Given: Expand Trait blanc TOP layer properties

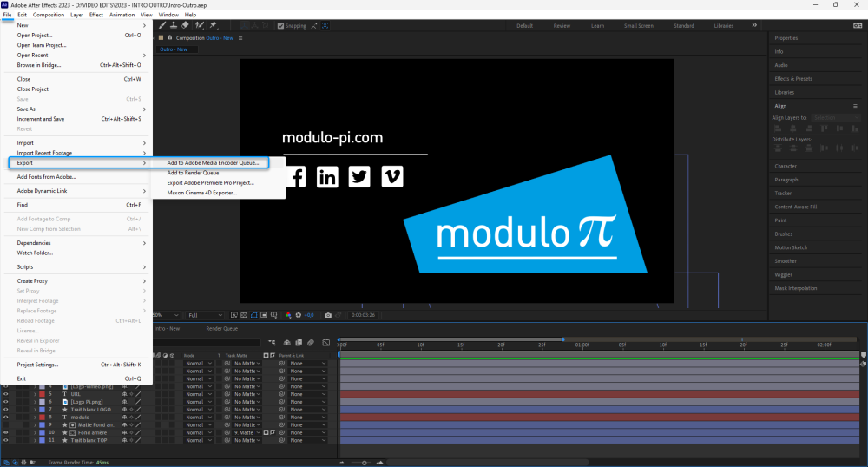Looking at the screenshot, I should tap(35, 440).
